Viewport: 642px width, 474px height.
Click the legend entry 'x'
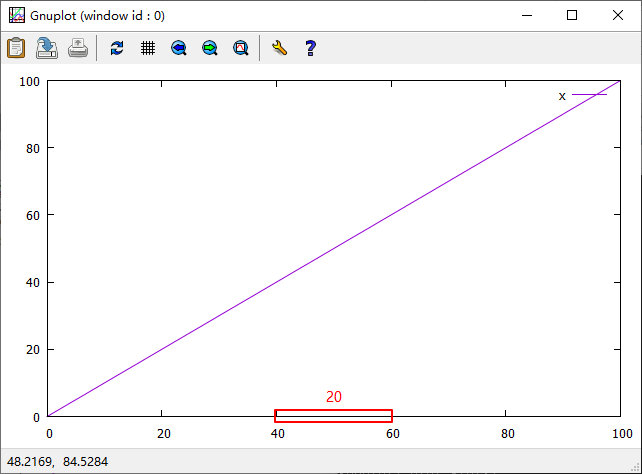point(562,96)
